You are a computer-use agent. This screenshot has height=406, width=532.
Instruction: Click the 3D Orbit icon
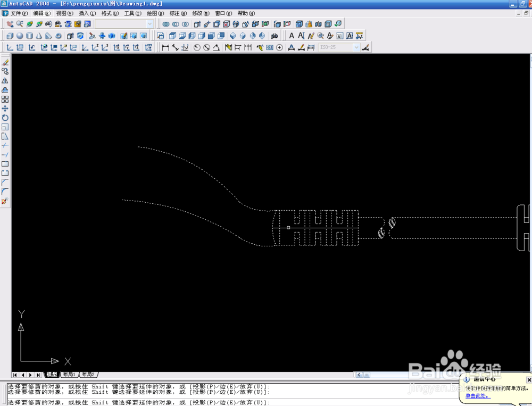coord(29,24)
